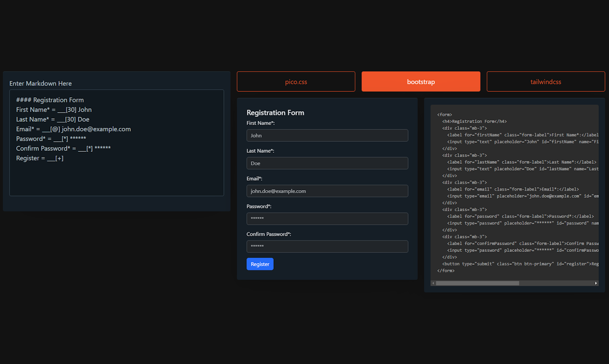This screenshot has height=364, width=609.
Task: Focus the First Name input field
Action: click(x=327, y=136)
